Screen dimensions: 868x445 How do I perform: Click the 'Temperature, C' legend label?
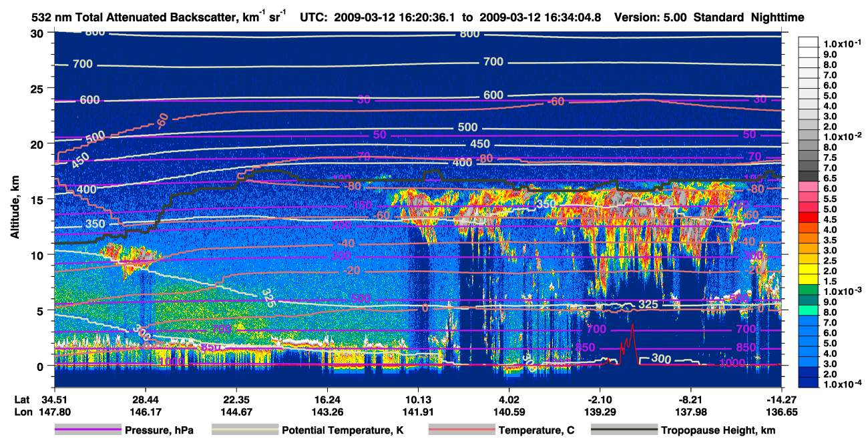point(536,431)
